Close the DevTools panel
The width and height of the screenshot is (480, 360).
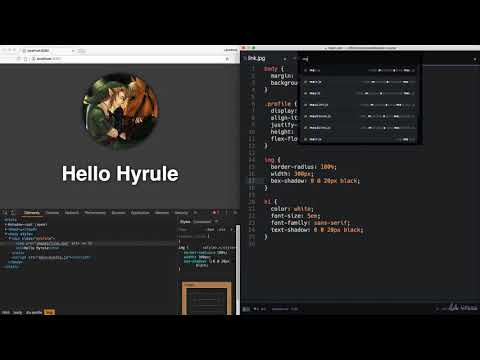(x=235, y=212)
